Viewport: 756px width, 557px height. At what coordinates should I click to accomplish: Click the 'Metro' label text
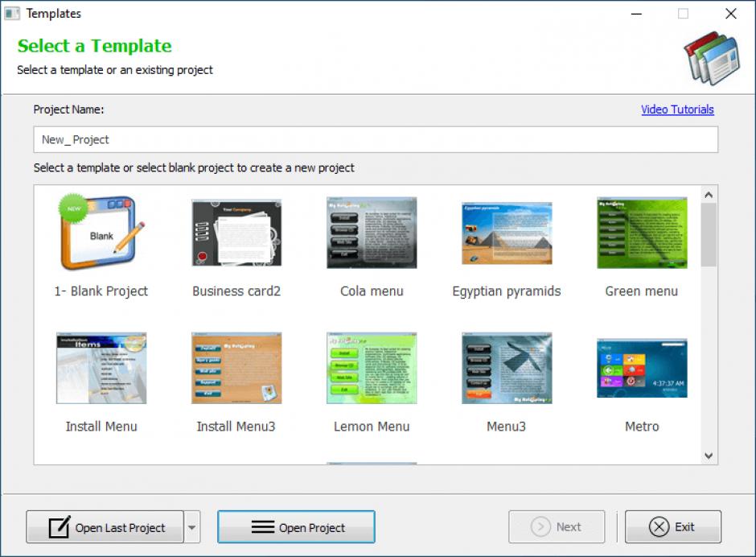pos(642,426)
